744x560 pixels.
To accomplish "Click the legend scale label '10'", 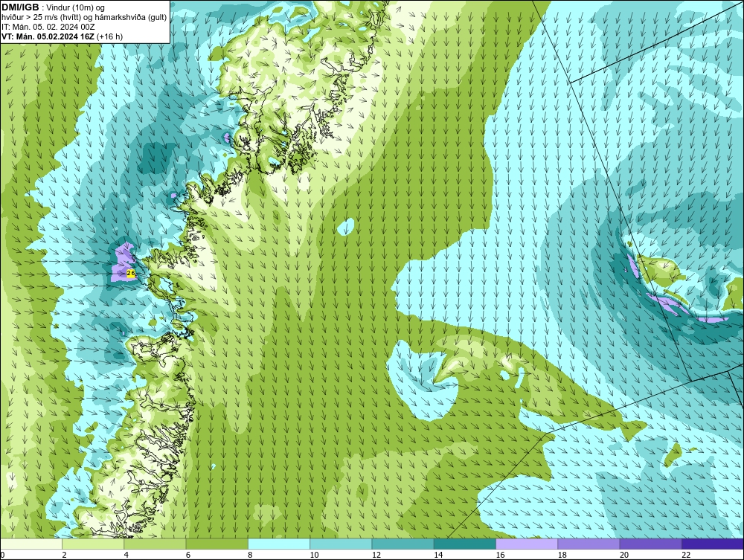I will [x=314, y=555].
